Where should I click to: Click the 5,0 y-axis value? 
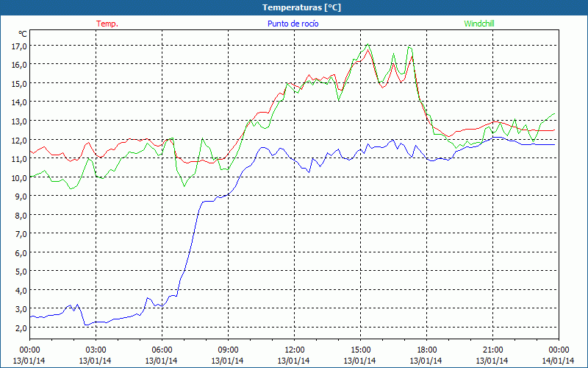click(21, 272)
